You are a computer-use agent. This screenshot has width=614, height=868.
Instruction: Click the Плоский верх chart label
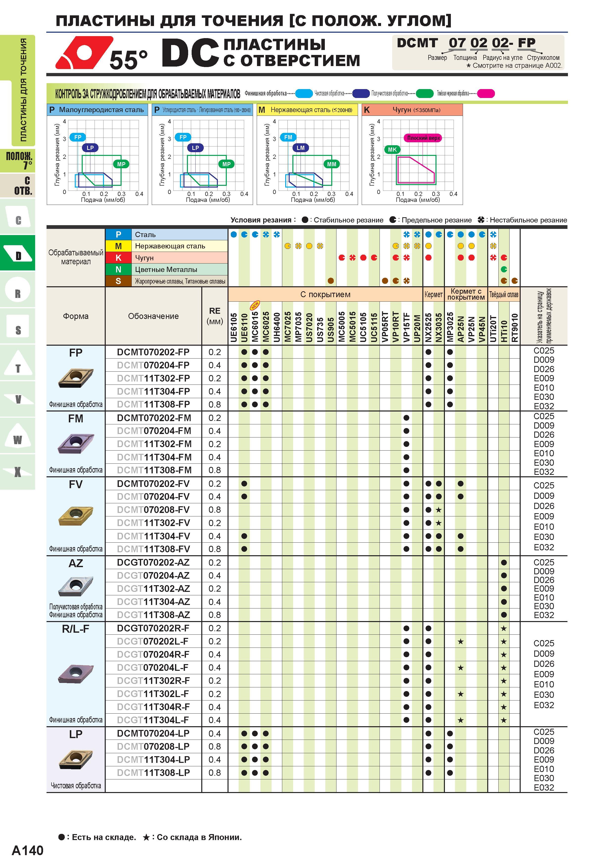423,138
